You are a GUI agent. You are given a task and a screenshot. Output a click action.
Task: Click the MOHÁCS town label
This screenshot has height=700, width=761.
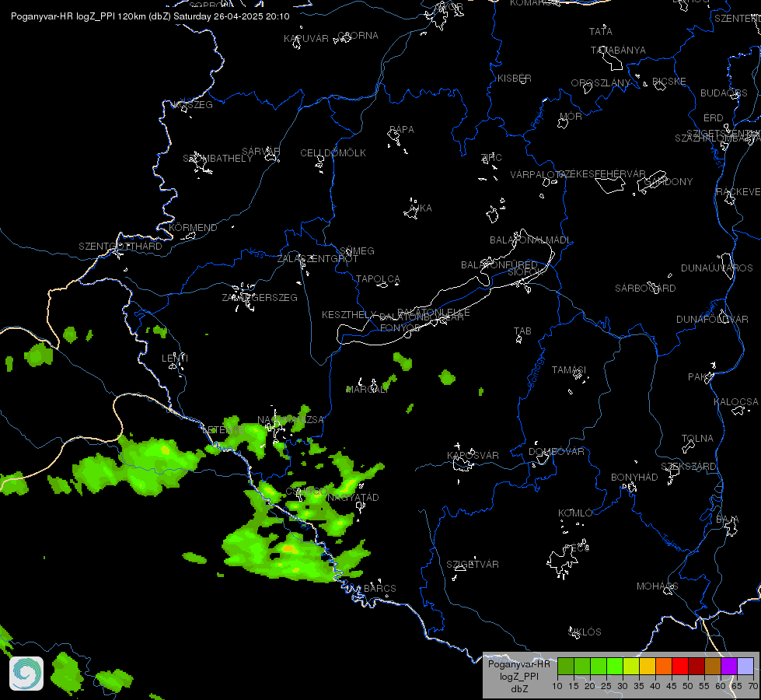[x=657, y=586]
